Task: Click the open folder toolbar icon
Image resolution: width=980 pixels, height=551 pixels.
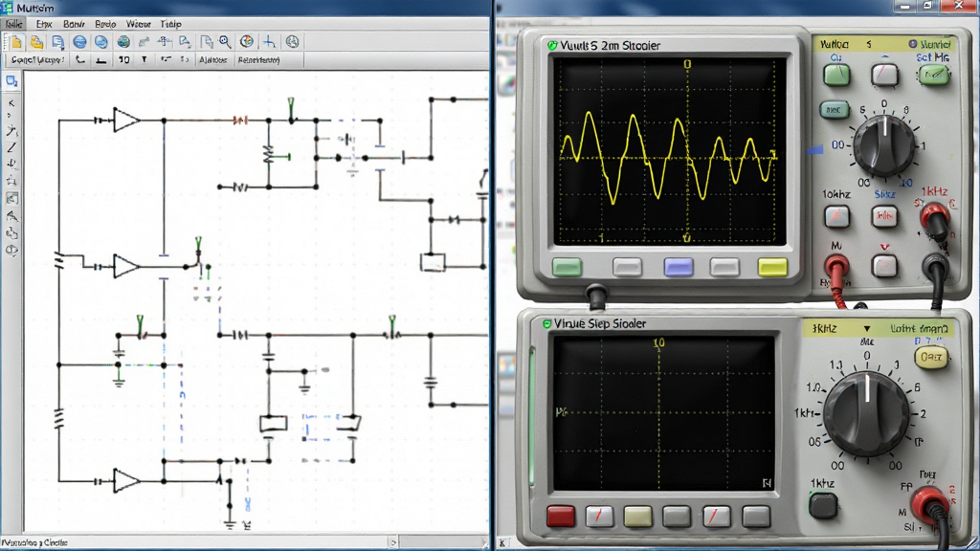Action: coord(37,42)
